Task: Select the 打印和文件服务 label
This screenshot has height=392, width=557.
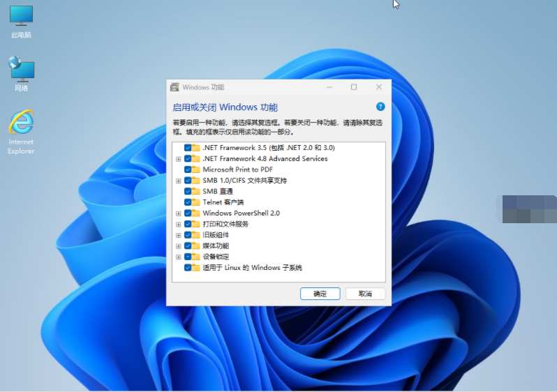Action: (x=225, y=224)
